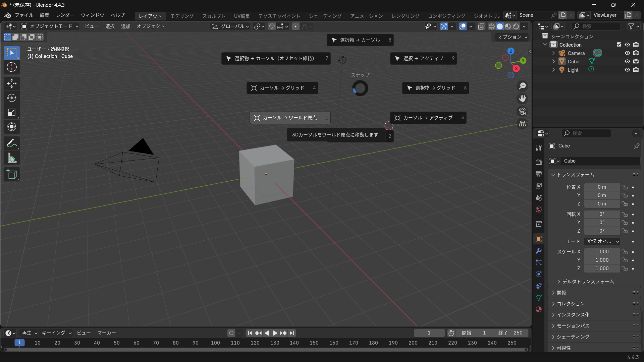This screenshot has width=644, height=362.
Task: Open the Object Mode dropdown
Action: coord(50,26)
